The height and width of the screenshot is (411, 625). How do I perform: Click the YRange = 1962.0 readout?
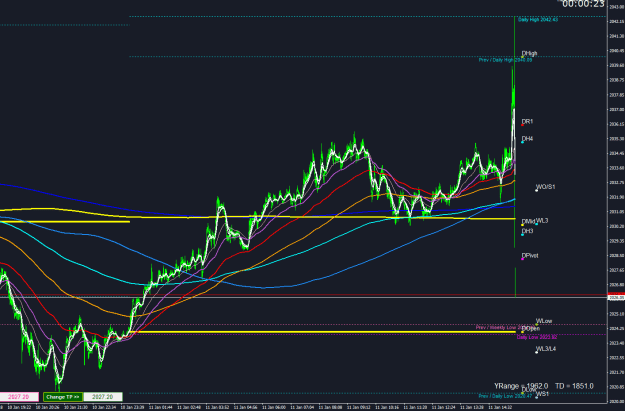coord(521,386)
